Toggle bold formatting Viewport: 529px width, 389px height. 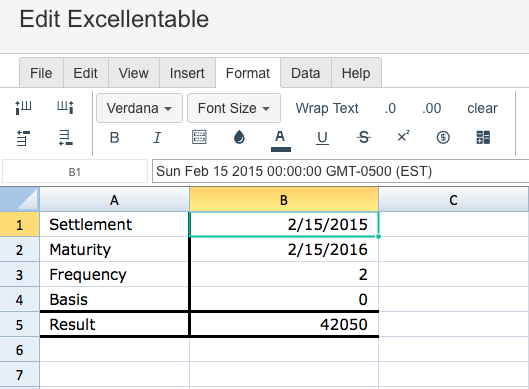114,138
